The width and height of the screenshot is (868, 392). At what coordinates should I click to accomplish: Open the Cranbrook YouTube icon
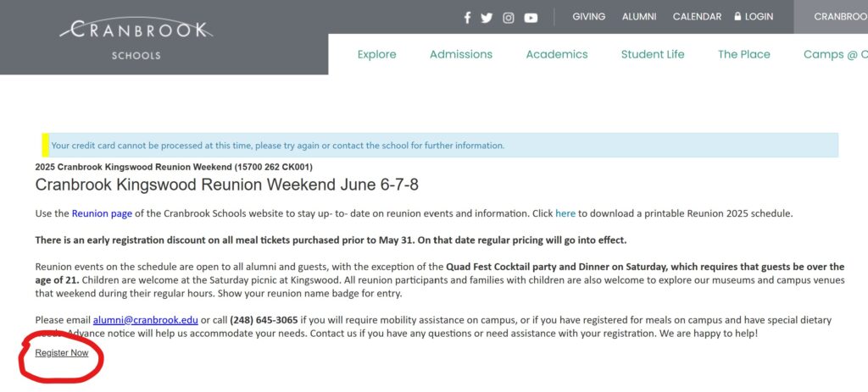531,18
